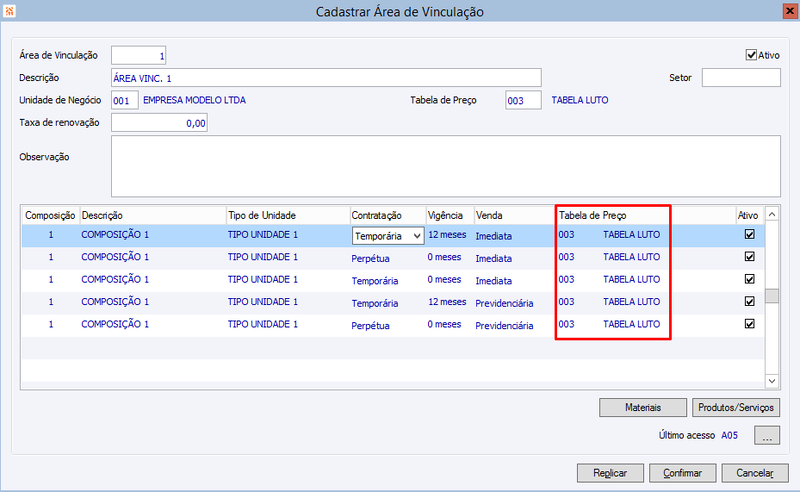Close the Cadastrar Área de Vinculação window
The image size is (800, 492).
[790, 11]
